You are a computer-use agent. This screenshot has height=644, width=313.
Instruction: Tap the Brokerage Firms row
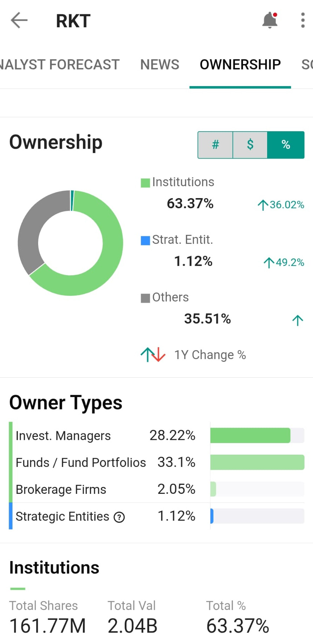(x=105, y=489)
